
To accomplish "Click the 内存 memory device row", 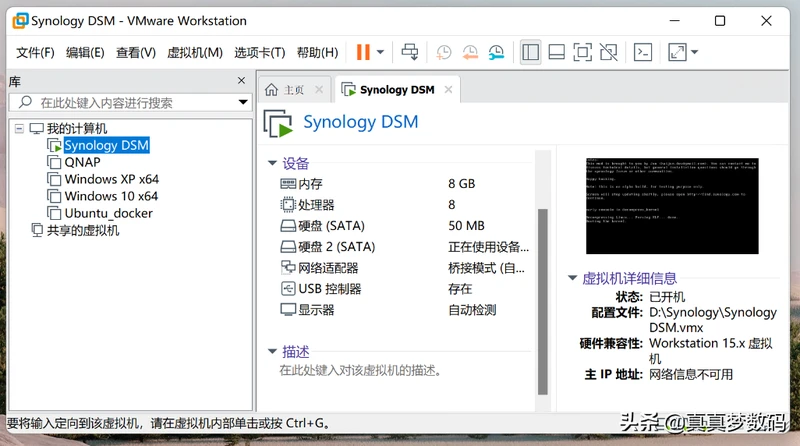I will (x=404, y=184).
